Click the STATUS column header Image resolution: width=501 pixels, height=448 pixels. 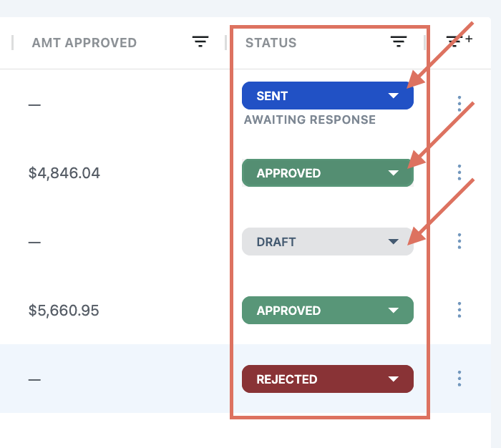coord(271,43)
